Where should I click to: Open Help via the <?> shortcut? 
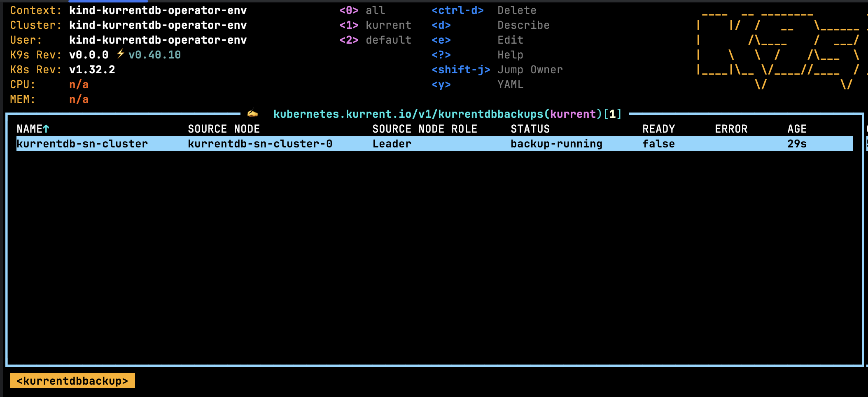[x=441, y=54]
